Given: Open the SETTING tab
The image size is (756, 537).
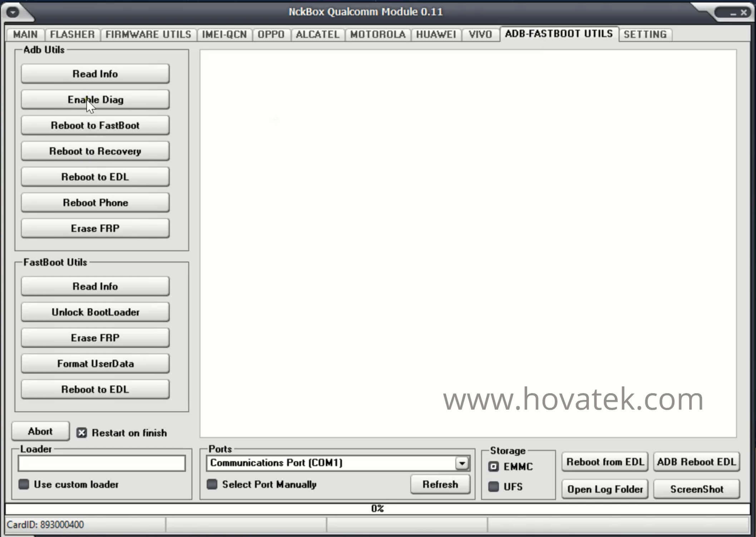Looking at the screenshot, I should tap(645, 34).
